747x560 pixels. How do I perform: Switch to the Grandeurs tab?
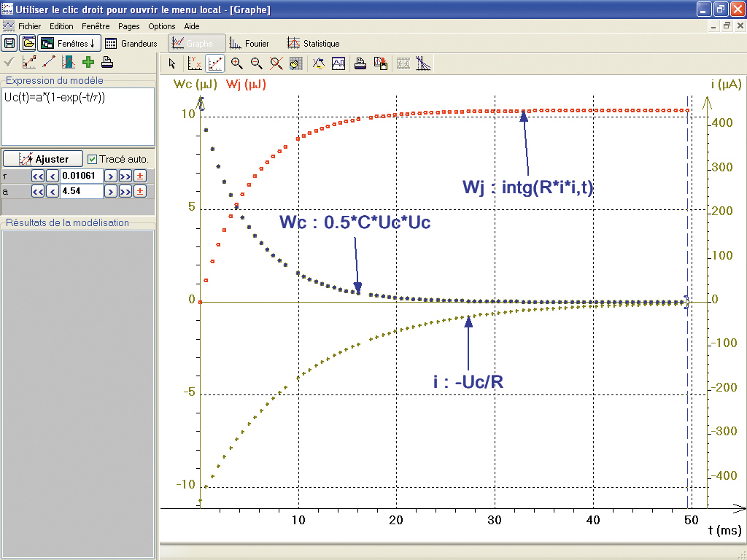(x=131, y=43)
